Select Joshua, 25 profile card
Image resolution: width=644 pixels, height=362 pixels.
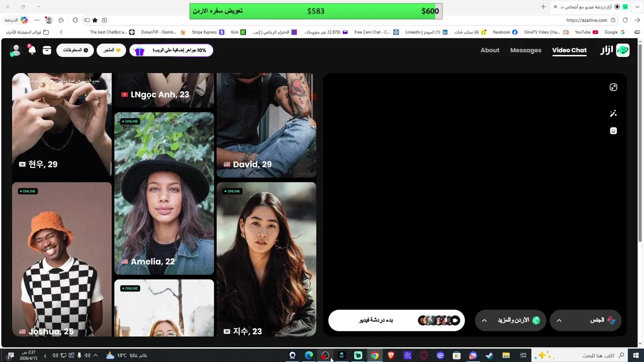(x=62, y=259)
